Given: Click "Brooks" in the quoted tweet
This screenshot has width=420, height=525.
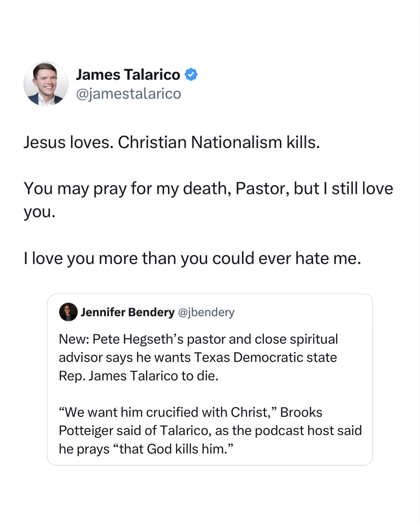Looking at the screenshot, I should (x=301, y=412).
